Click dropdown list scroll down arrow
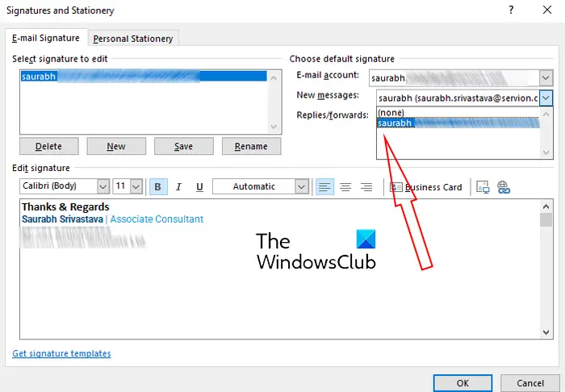Screen dimensions: 565x392 pos(546,152)
